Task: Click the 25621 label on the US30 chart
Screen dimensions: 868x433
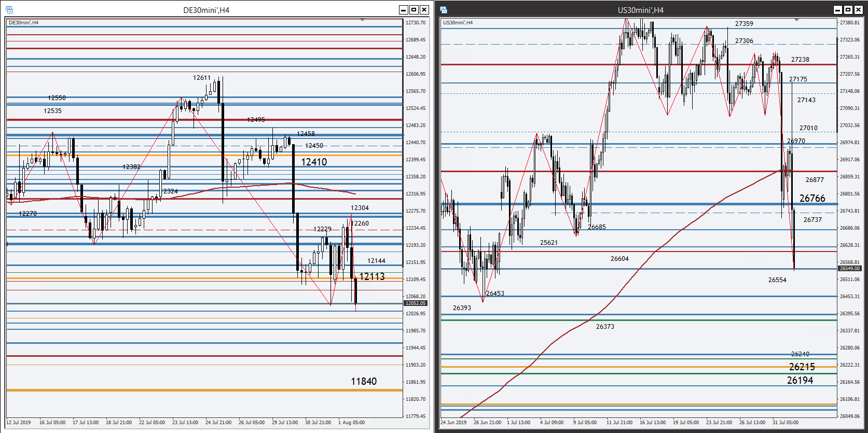Action: 549,243
